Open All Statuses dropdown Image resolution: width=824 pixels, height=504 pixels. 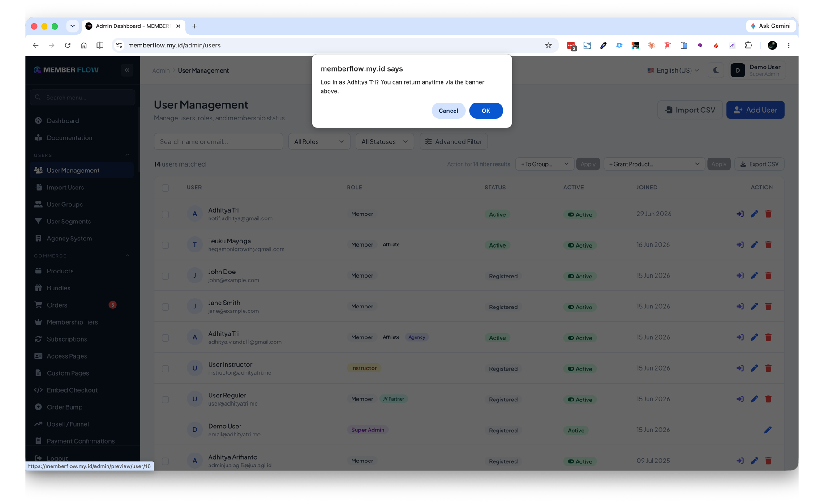(385, 141)
